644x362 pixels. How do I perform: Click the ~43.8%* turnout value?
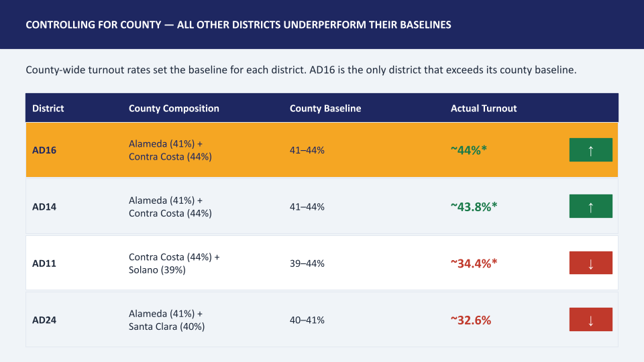click(474, 207)
